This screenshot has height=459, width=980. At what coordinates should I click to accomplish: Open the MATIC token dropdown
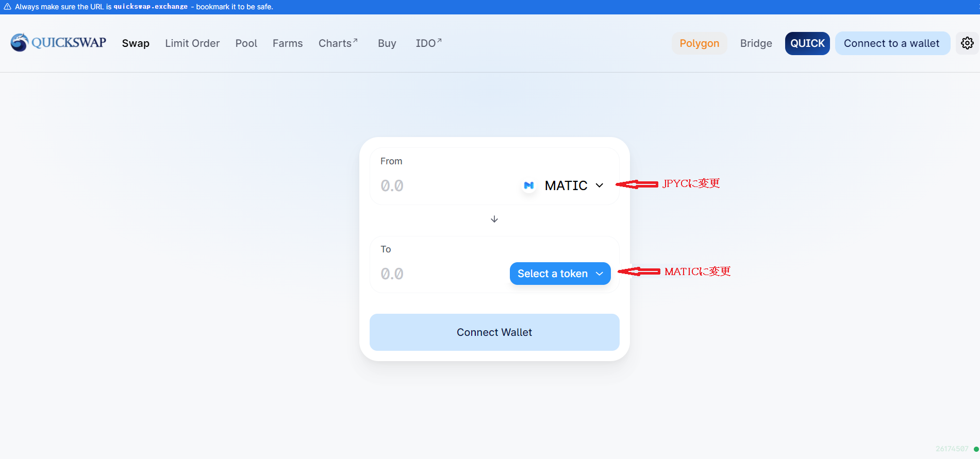pyautogui.click(x=563, y=185)
